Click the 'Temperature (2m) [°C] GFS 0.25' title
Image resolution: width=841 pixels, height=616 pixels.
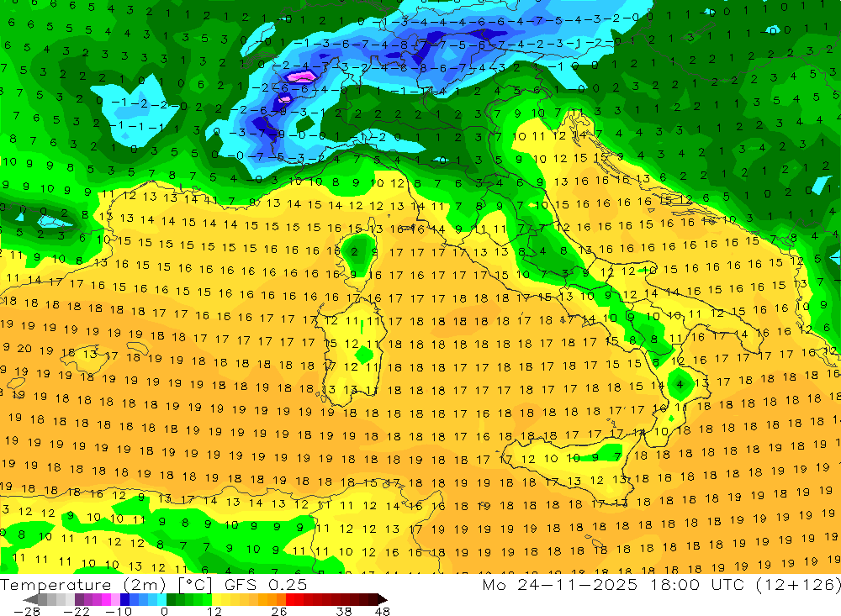(x=153, y=584)
